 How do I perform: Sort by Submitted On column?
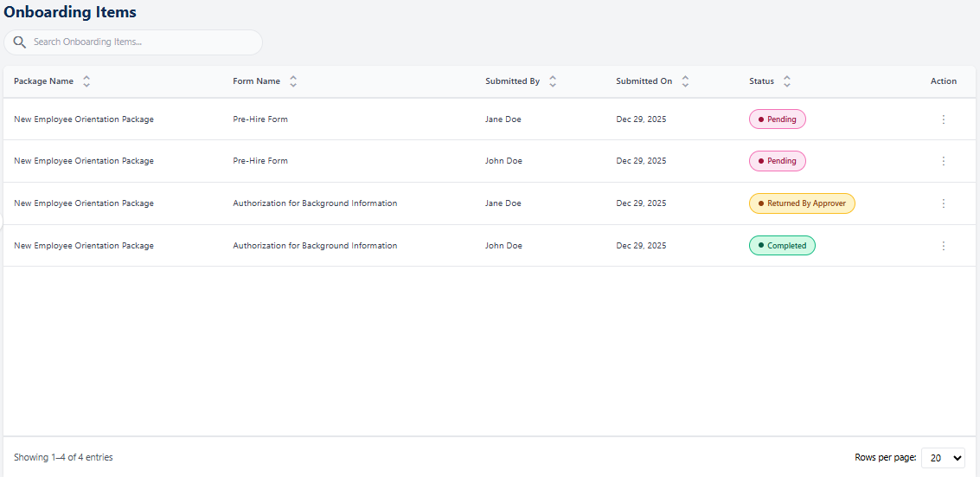685,81
